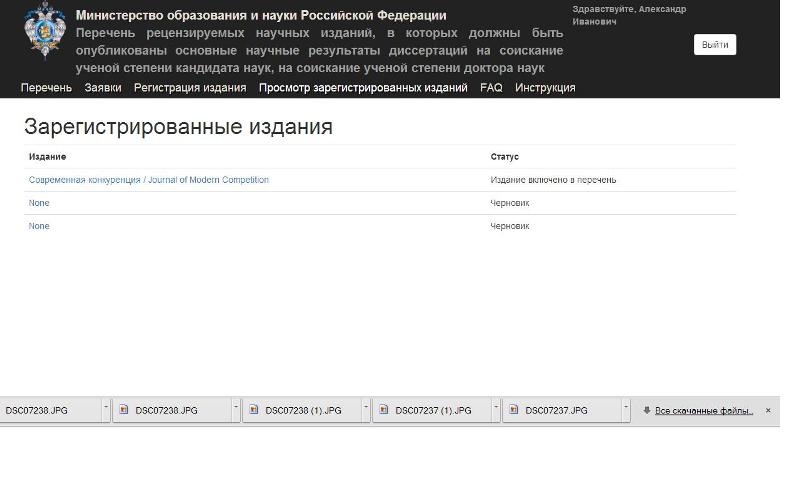Open dropdown arrow for DSC07237 (1).JPG download
800x484 pixels.
pyautogui.click(x=495, y=410)
